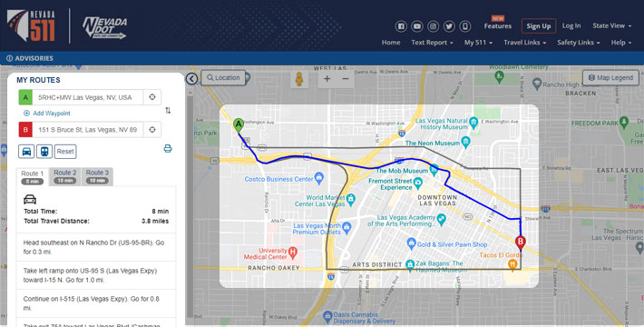The width and height of the screenshot is (644, 327).
Task: Reset the route
Action: click(65, 152)
